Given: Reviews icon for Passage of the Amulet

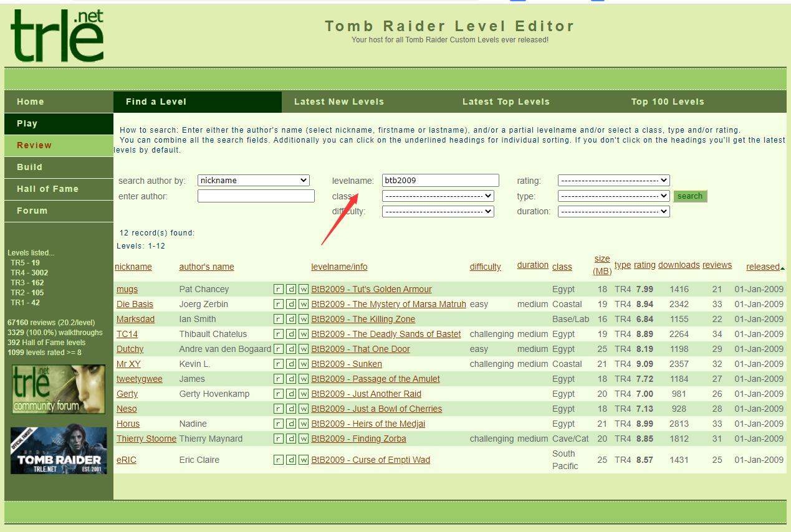Looking at the screenshot, I should click(x=279, y=379).
